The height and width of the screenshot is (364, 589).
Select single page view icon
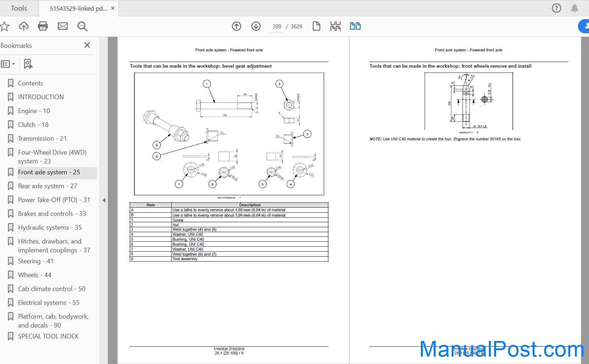tap(316, 26)
